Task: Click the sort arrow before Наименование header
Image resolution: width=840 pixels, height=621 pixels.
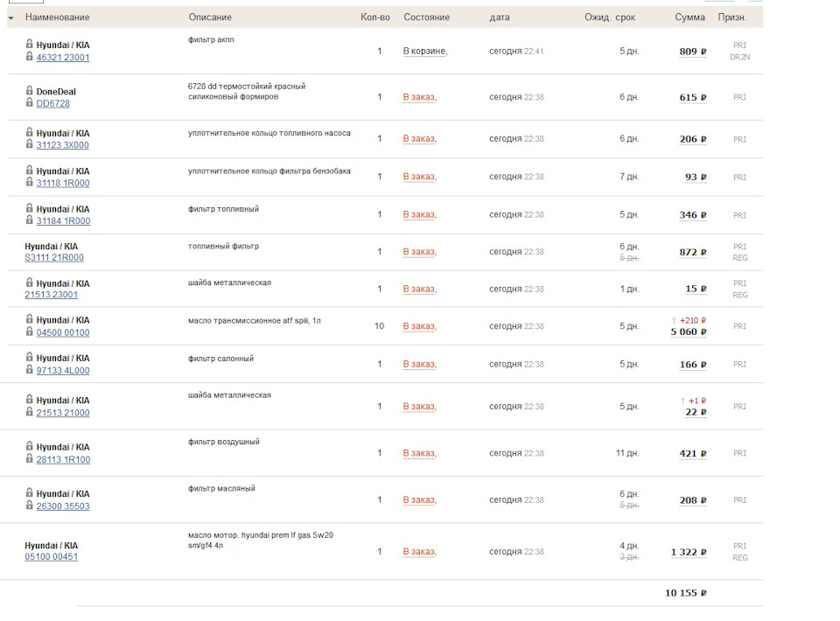Action: (x=11, y=18)
